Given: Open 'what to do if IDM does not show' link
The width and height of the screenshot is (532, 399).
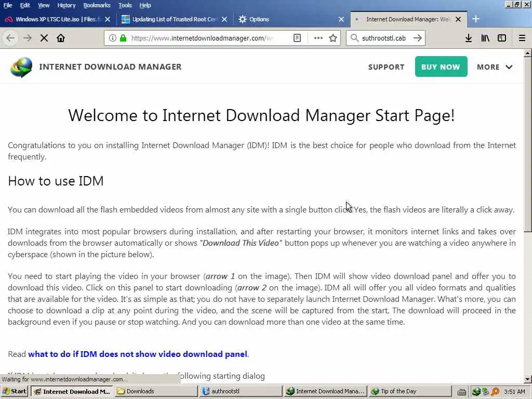Looking at the screenshot, I should pyautogui.click(x=138, y=354).
